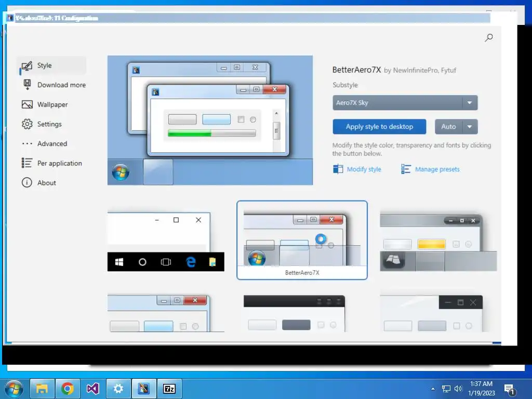Click the Manage presets icon
Viewport: 532px width, 399px height.
click(x=406, y=169)
